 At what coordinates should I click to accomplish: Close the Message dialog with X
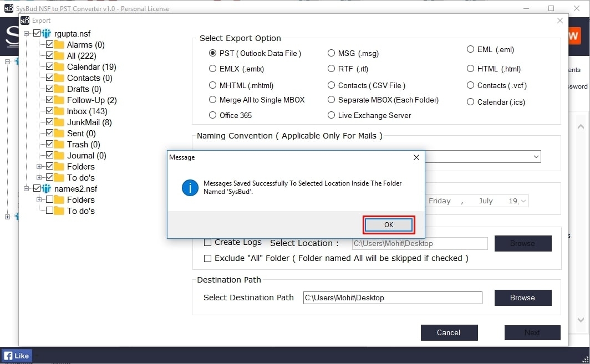click(x=416, y=157)
